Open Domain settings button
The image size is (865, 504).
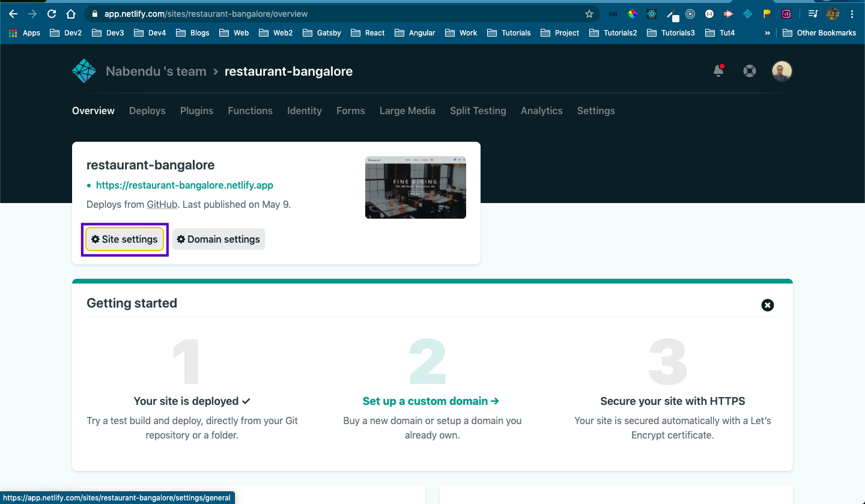tap(219, 239)
